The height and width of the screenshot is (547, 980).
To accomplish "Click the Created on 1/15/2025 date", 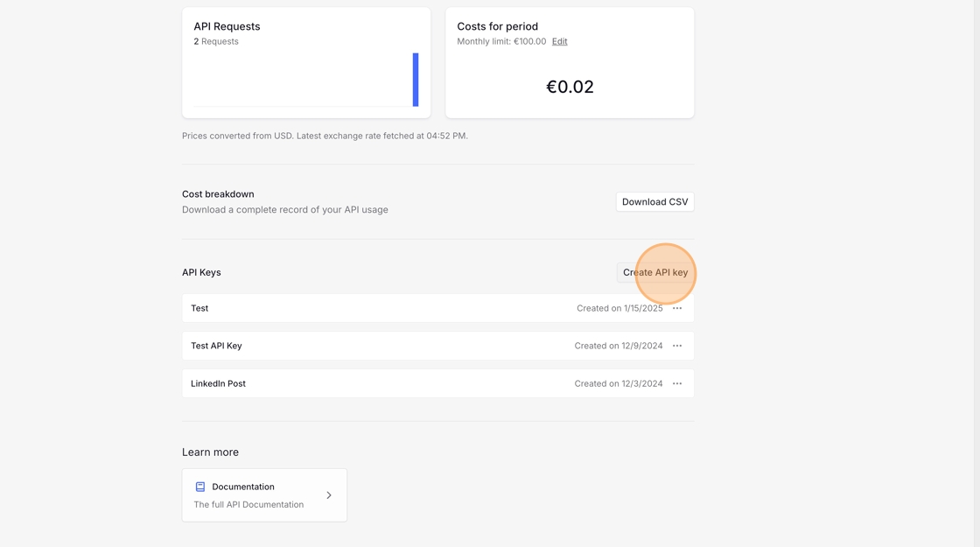I will point(619,308).
